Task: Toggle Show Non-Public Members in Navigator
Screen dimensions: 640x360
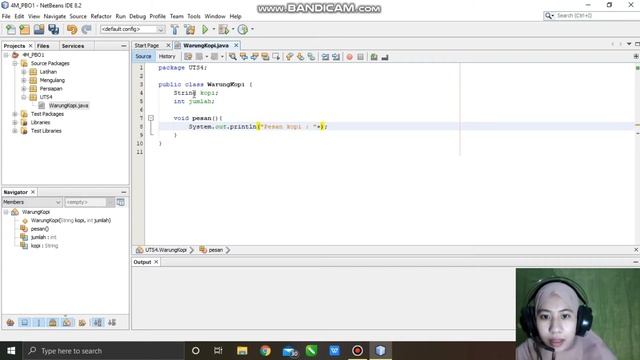Action: [53, 322]
